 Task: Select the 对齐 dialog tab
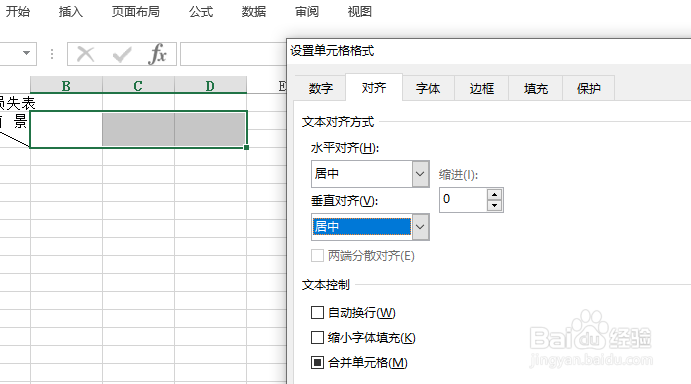pos(374,88)
